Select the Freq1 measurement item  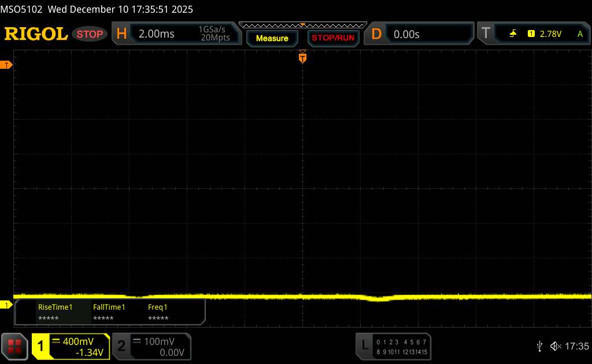158,313
